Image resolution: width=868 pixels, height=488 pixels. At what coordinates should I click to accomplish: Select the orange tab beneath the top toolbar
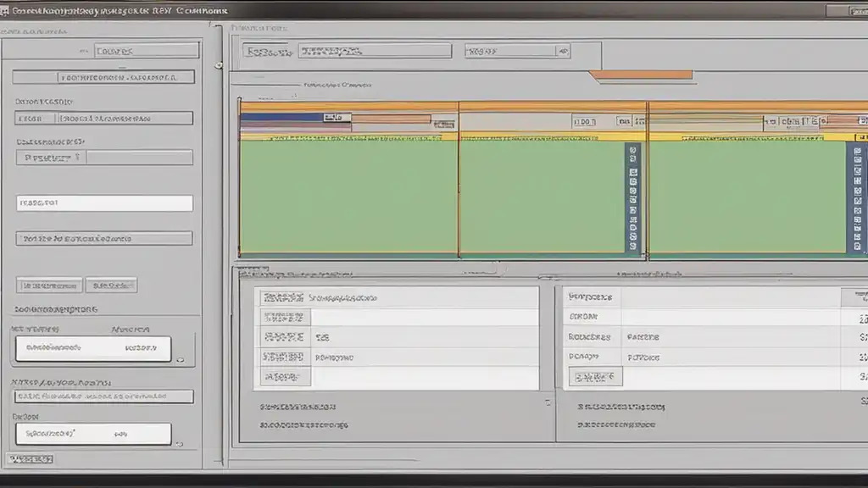[x=642, y=76]
